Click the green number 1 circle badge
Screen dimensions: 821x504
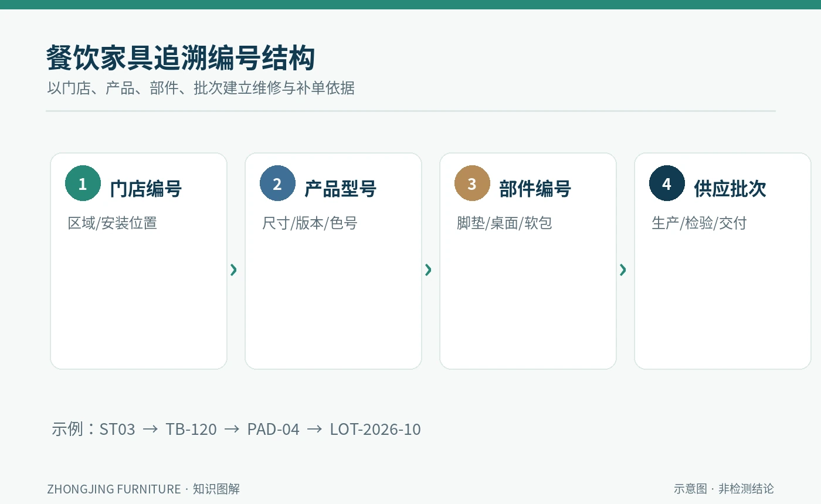(x=83, y=183)
